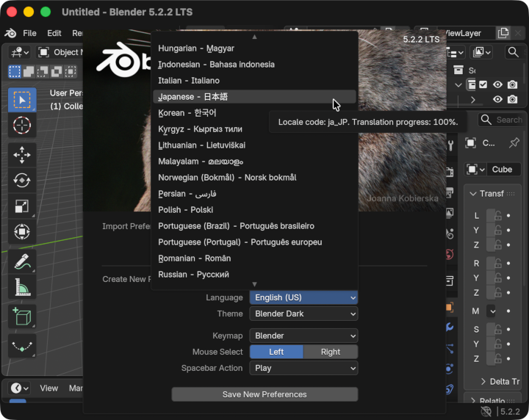Open the rotation mode dropdown in M row
The height and width of the screenshot is (420, 529).
click(x=492, y=311)
